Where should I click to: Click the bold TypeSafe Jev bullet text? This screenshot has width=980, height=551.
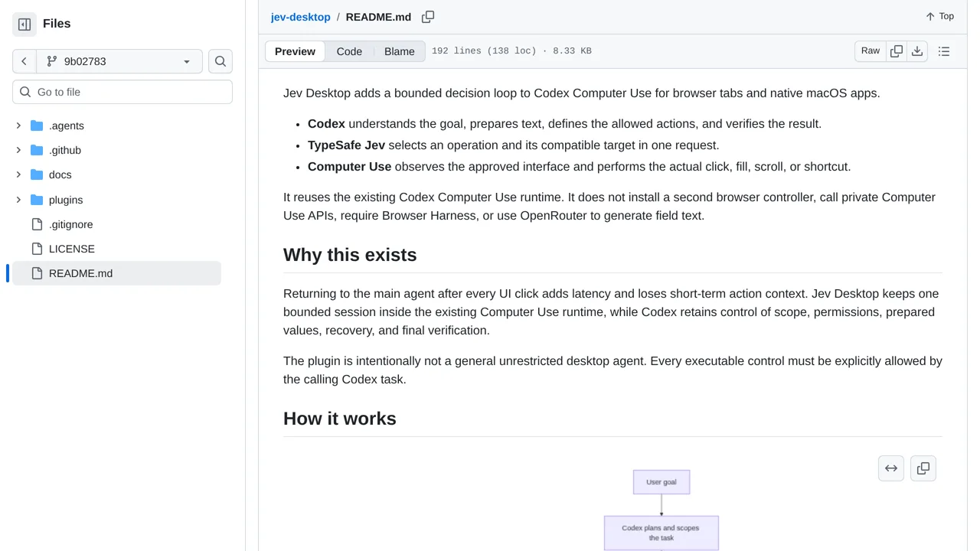(x=346, y=145)
